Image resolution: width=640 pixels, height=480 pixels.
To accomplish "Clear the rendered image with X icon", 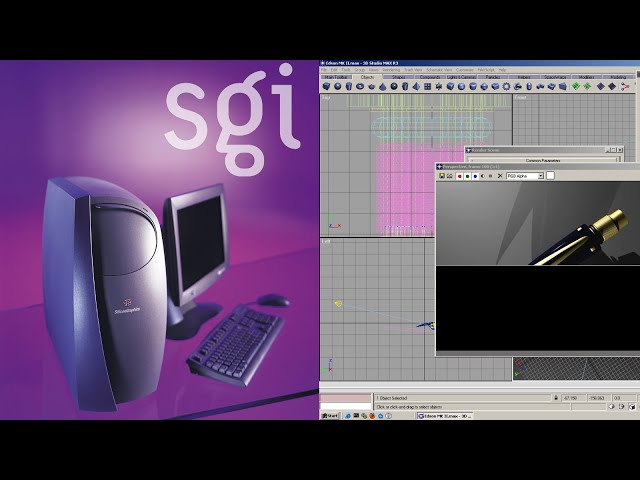I will [500, 176].
